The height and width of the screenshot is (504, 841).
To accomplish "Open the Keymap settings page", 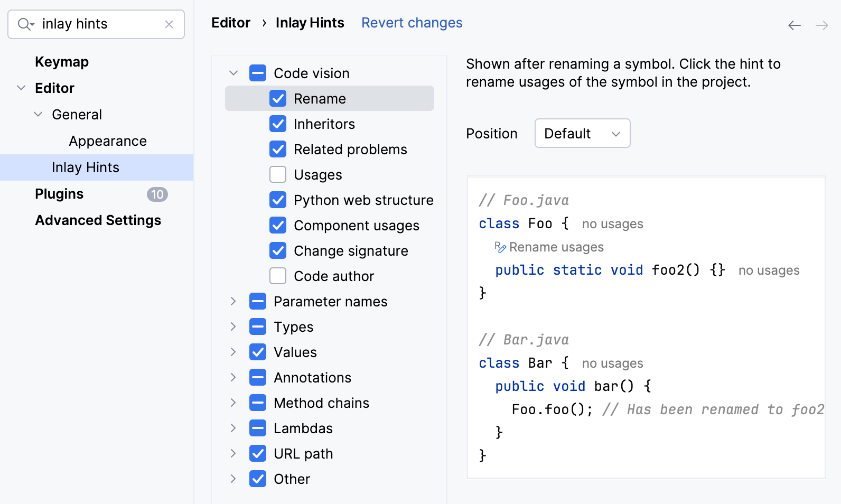I will click(x=62, y=62).
